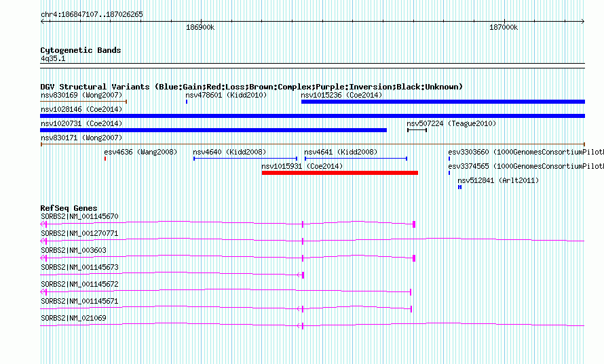The height and width of the screenshot is (364, 604).
Task: Click the red nsv1015931 loss bar
Action: pyautogui.click(x=340, y=173)
